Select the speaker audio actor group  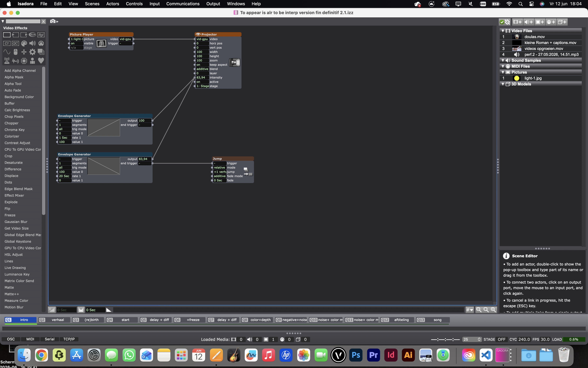tap(32, 43)
